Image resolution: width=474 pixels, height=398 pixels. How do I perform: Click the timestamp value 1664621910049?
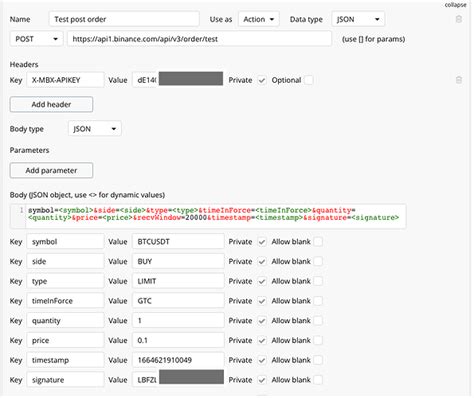click(178, 360)
